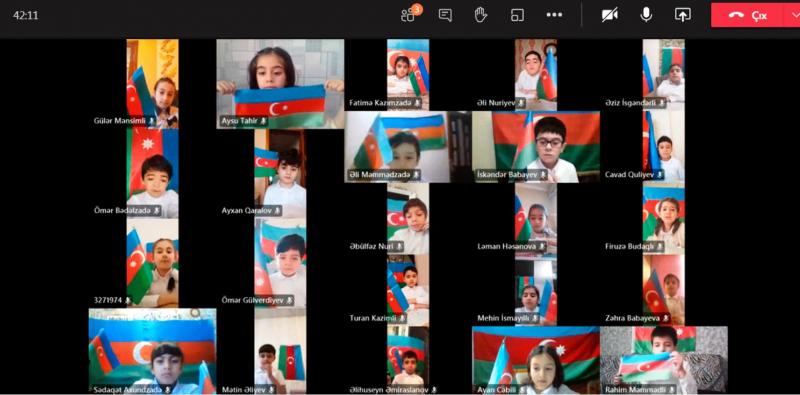Click the raise hand icon
Image resolution: width=800 pixels, height=395 pixels.
(481, 15)
